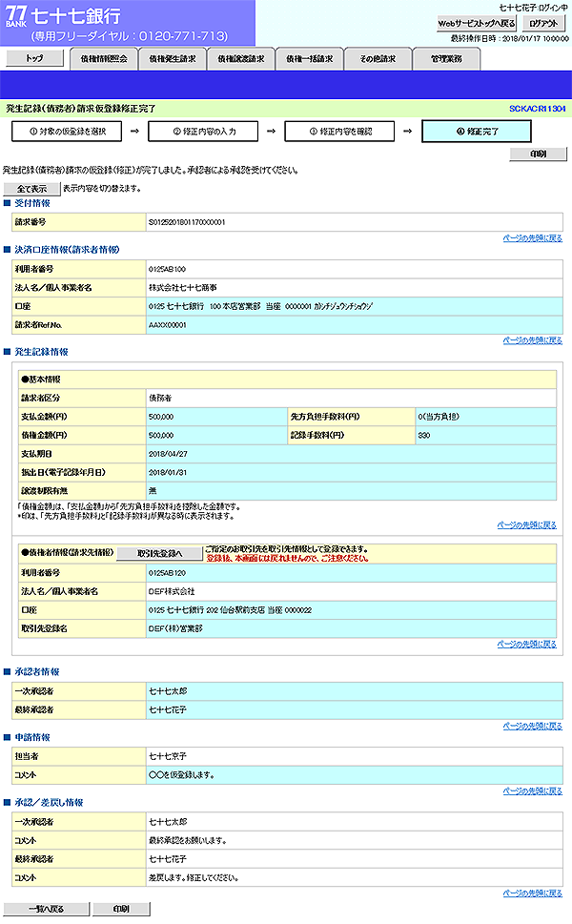Click company name 株式会社七十七商事
572x924 pixels.
(x=183, y=288)
